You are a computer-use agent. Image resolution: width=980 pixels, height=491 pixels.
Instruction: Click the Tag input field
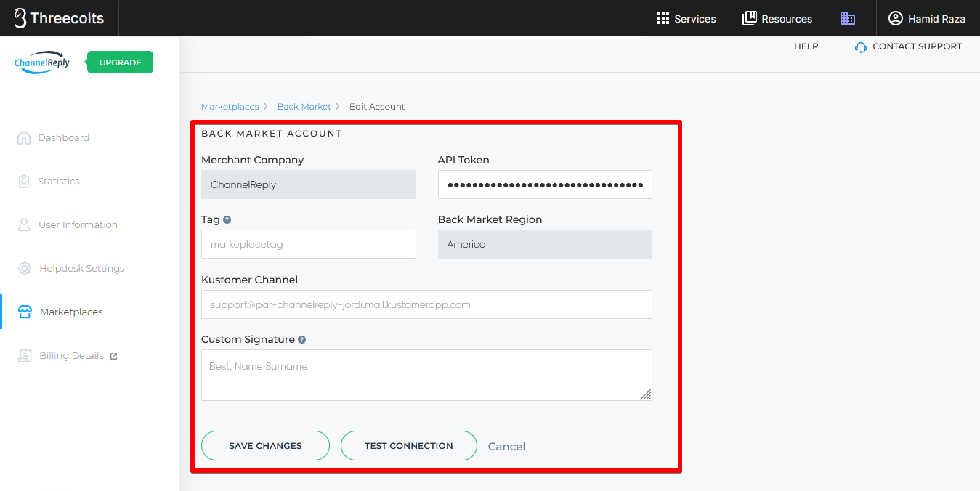tap(309, 244)
